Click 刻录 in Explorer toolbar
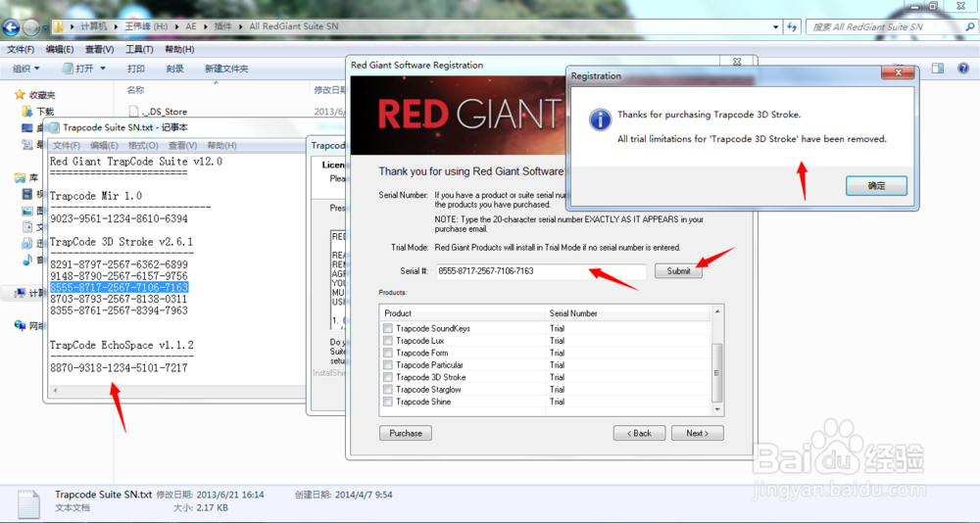980x523 pixels. [174, 69]
